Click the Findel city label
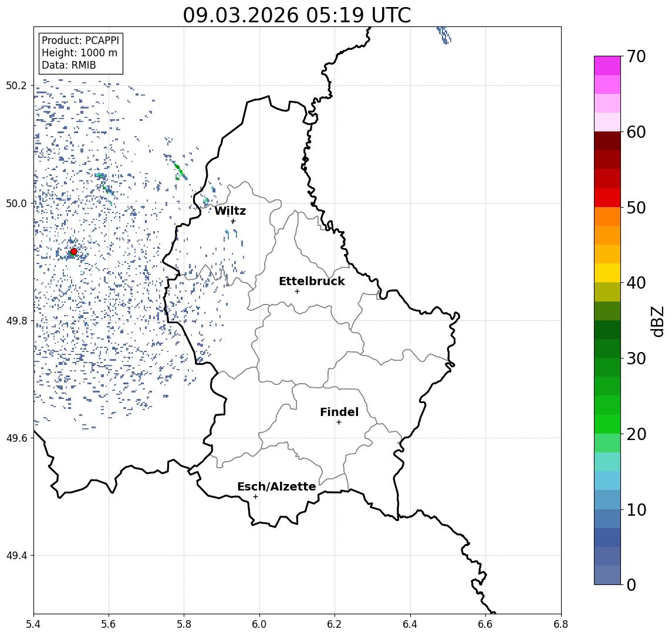Viewport: 672px width, 636px height. [x=339, y=412]
